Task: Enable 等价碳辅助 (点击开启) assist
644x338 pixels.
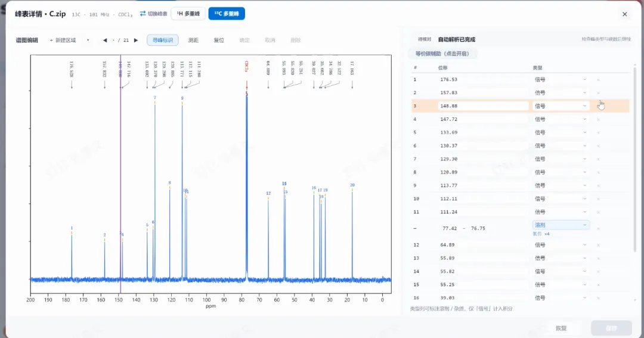Action: [442, 54]
